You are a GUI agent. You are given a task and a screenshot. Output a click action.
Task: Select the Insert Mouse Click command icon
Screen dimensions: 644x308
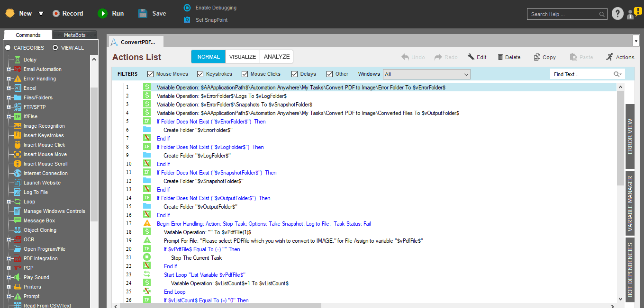18,145
